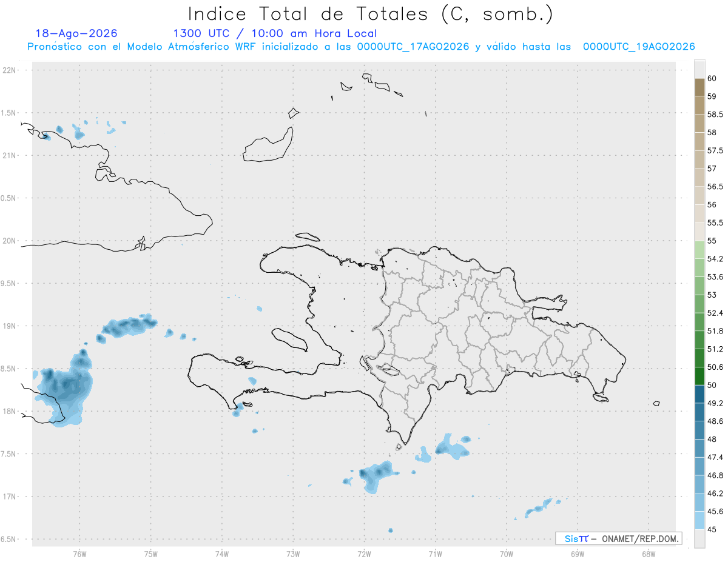This screenshot has height=562, width=728.
Task: Select the date text "18-Ago-2026"
Action: click(76, 33)
